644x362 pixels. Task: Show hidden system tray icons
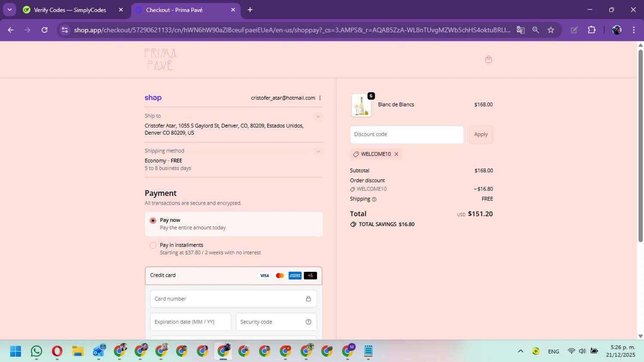pyautogui.click(x=520, y=351)
